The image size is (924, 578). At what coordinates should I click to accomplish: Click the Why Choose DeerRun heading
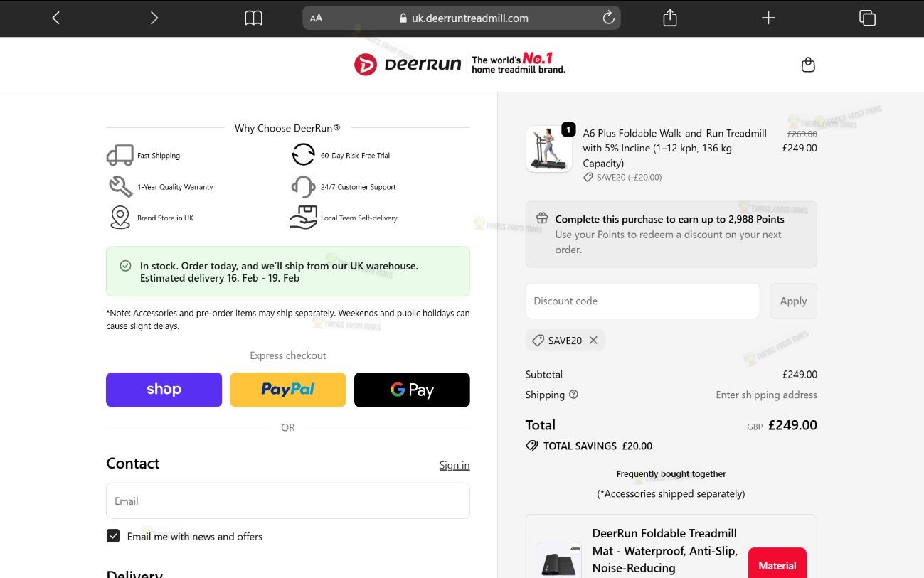[x=287, y=128]
